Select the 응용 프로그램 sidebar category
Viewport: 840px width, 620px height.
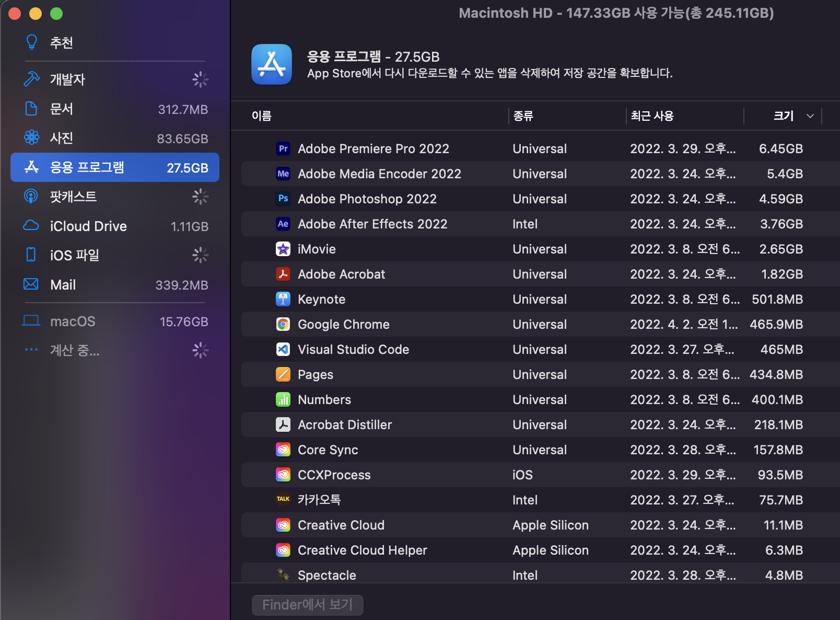(x=115, y=167)
